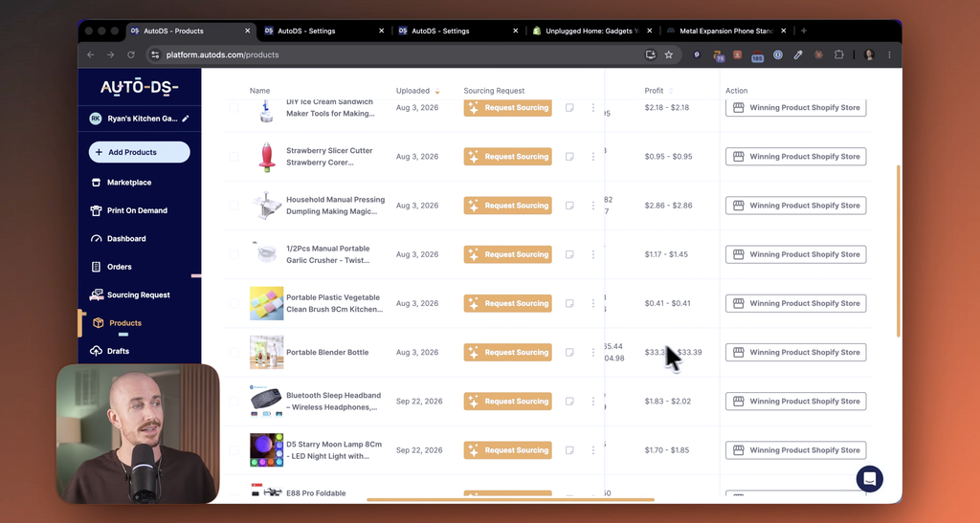Click the Add Products button
980x523 pixels.
140,152
